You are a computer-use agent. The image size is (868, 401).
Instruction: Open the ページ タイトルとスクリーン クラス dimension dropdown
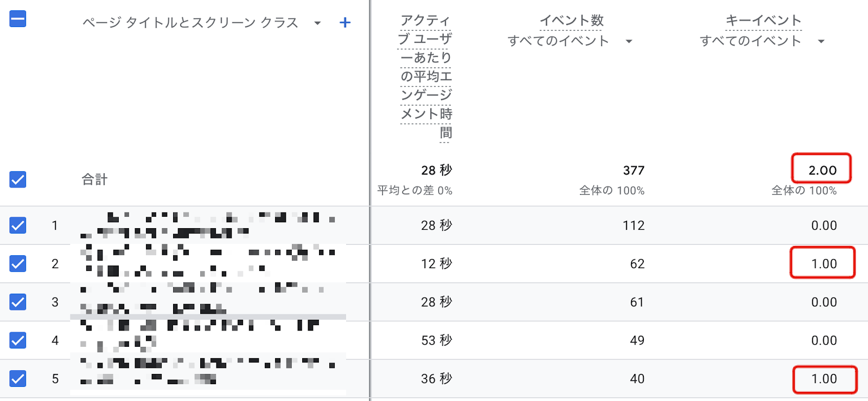pyautogui.click(x=317, y=23)
